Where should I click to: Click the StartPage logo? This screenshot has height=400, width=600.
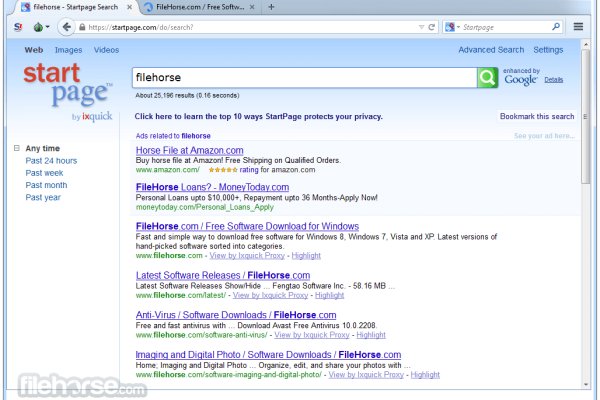(67, 88)
